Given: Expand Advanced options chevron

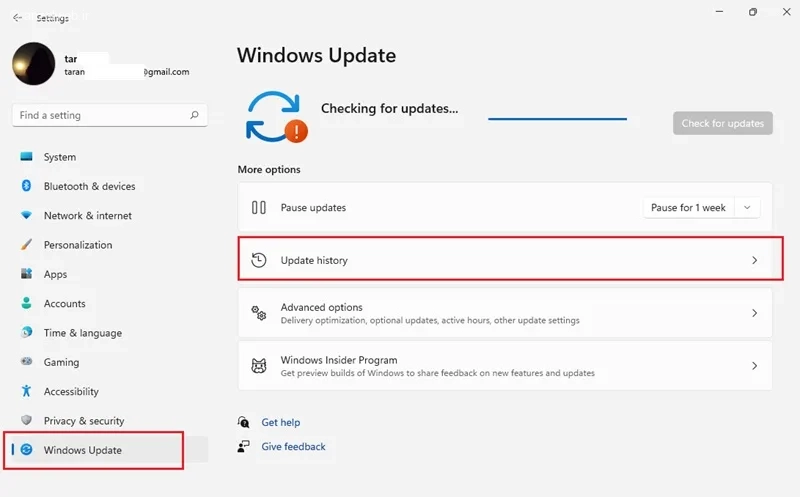Looking at the screenshot, I should (x=754, y=313).
